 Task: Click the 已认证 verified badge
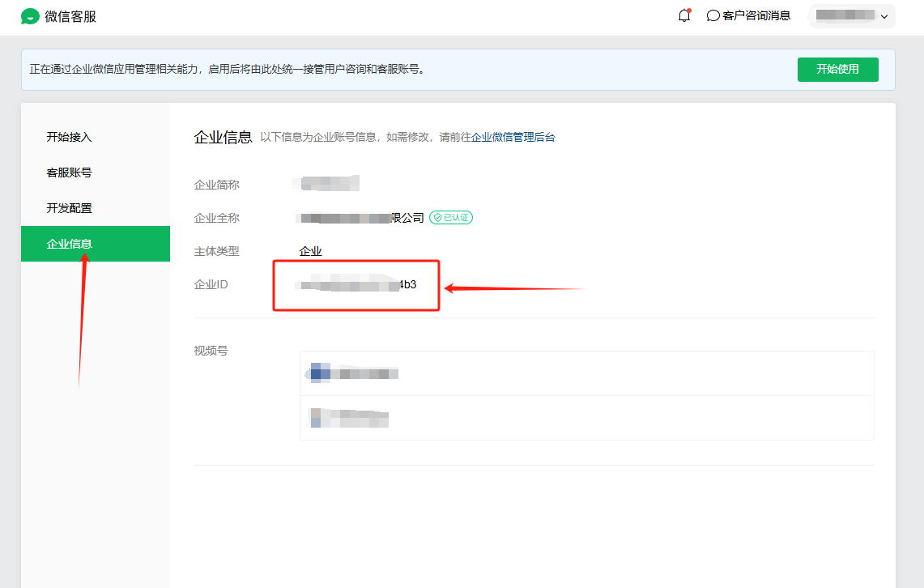pyautogui.click(x=451, y=218)
